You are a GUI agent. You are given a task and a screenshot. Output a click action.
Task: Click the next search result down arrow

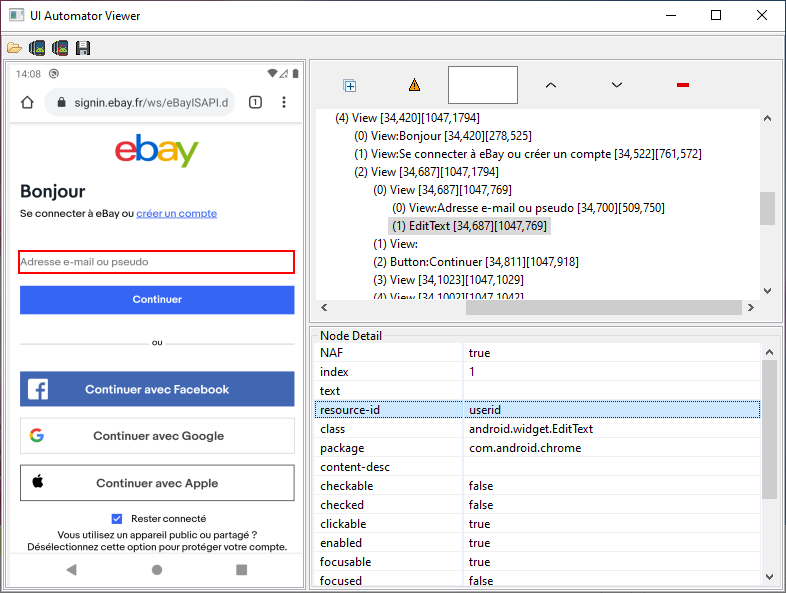tap(617, 85)
